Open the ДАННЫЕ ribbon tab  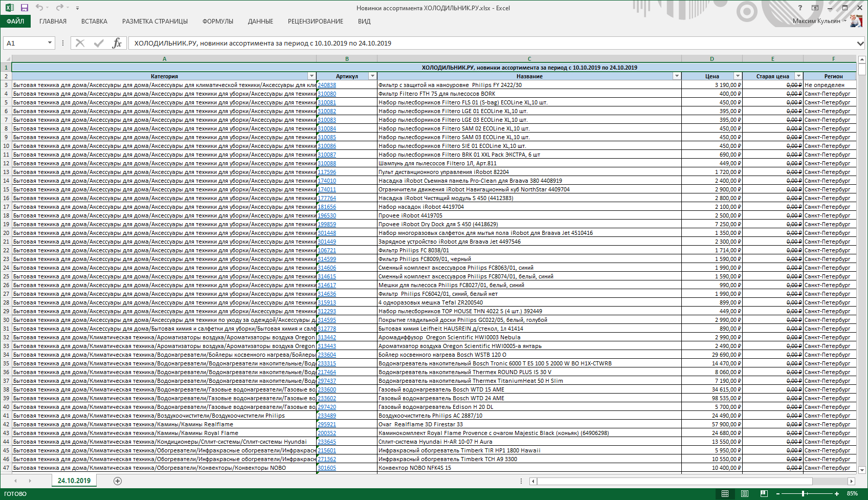point(260,21)
